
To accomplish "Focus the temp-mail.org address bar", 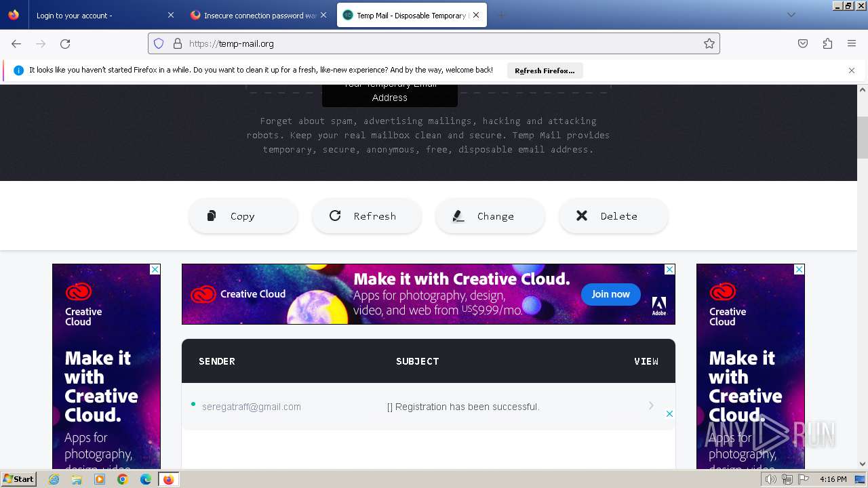I will 434,43.
